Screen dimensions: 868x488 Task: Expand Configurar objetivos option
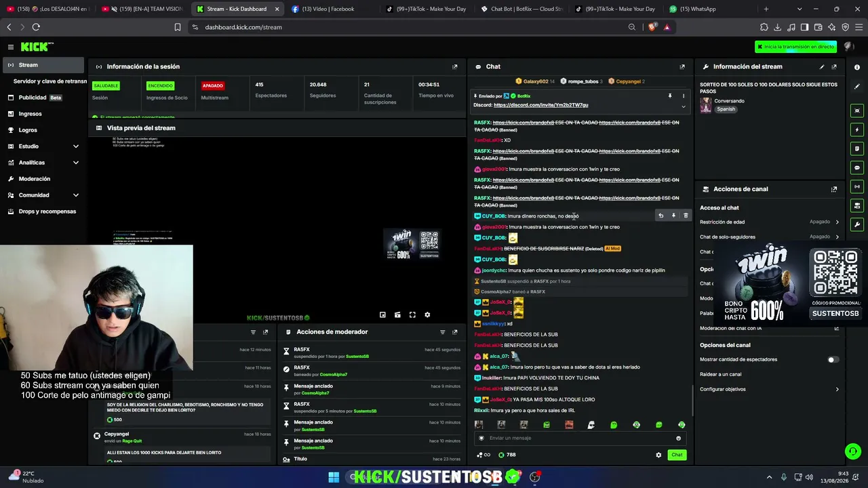coord(770,389)
